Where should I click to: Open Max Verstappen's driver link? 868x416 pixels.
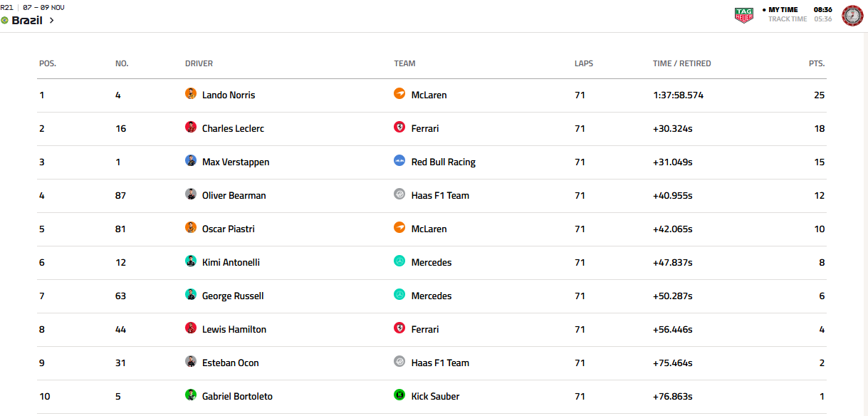click(x=236, y=162)
